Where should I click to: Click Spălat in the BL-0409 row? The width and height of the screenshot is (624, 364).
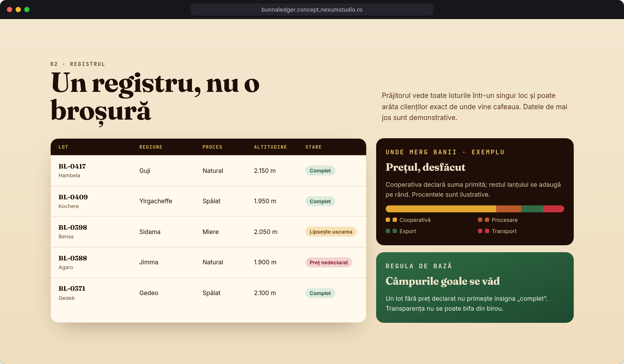coord(211,201)
